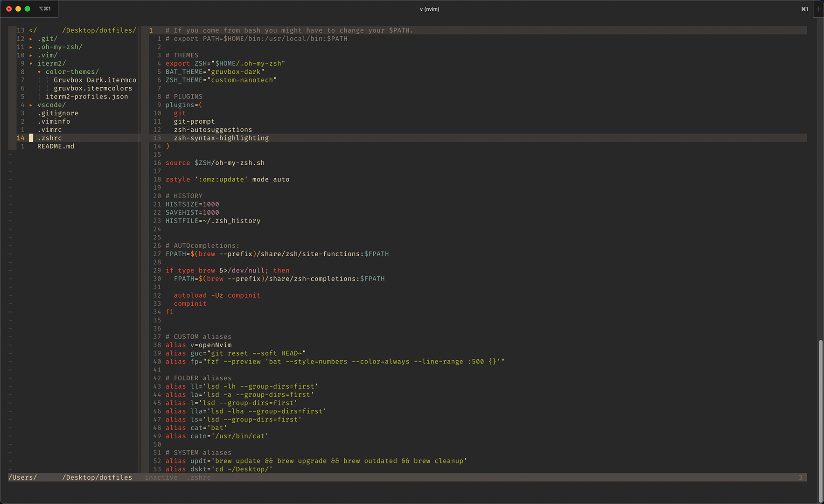
Task: Click the alias lla lsd -lha line
Action: pyautogui.click(x=246, y=411)
